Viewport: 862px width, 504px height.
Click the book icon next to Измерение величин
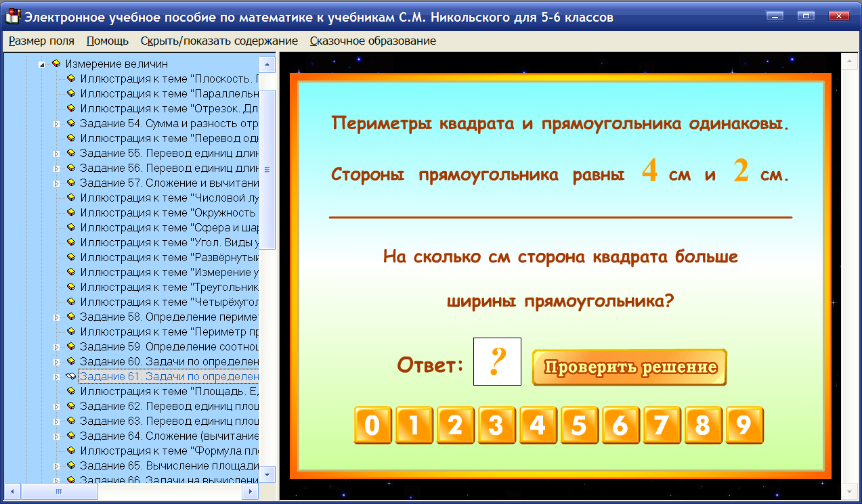(56, 64)
